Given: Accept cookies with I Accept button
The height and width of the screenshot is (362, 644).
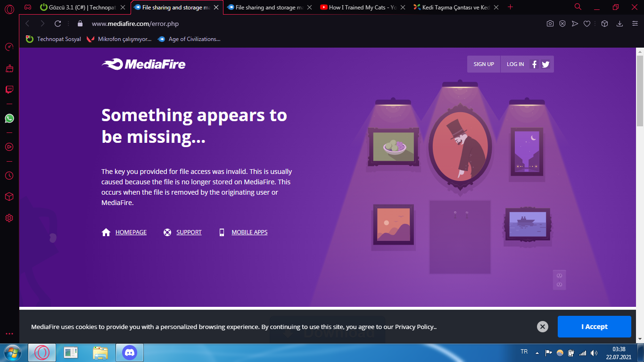Looking at the screenshot, I should [594, 327].
